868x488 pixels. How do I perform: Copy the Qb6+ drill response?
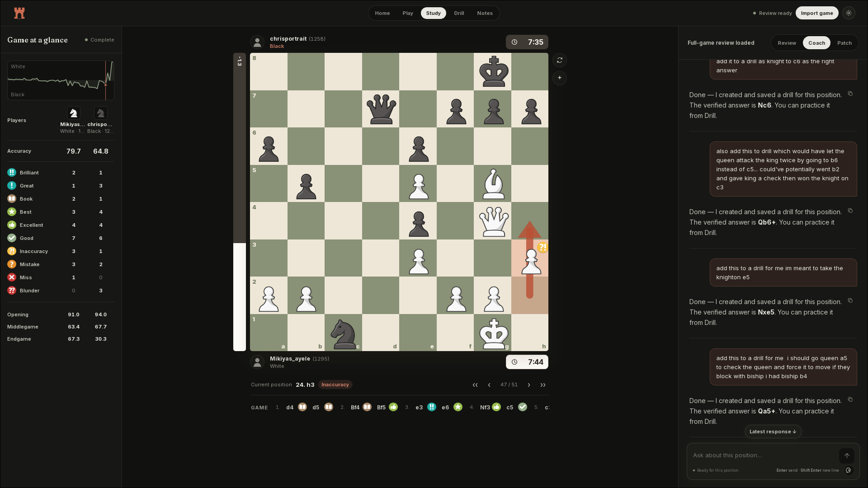click(850, 211)
